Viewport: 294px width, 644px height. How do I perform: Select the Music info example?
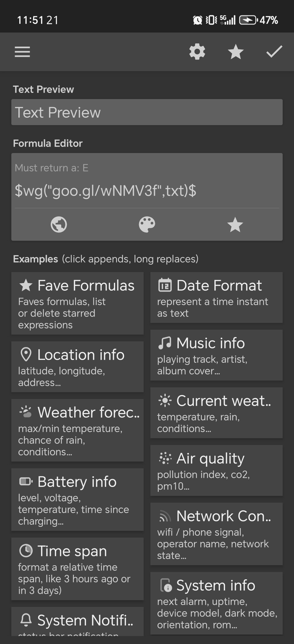tap(216, 355)
